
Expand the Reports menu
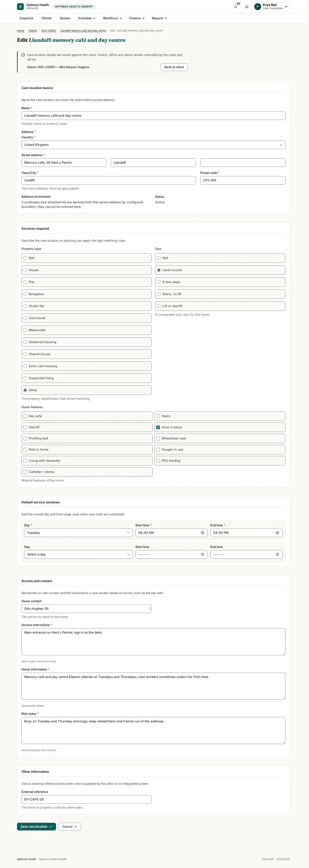tap(159, 18)
